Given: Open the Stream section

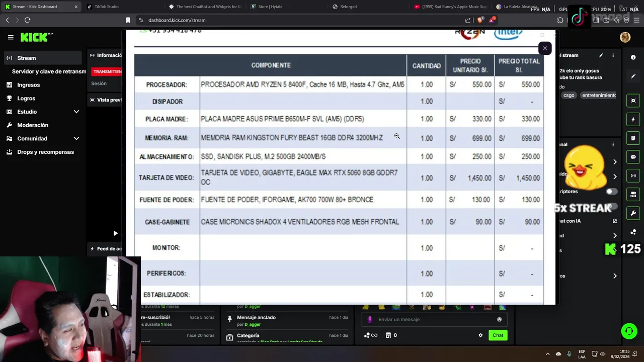Looking at the screenshot, I should [43, 58].
